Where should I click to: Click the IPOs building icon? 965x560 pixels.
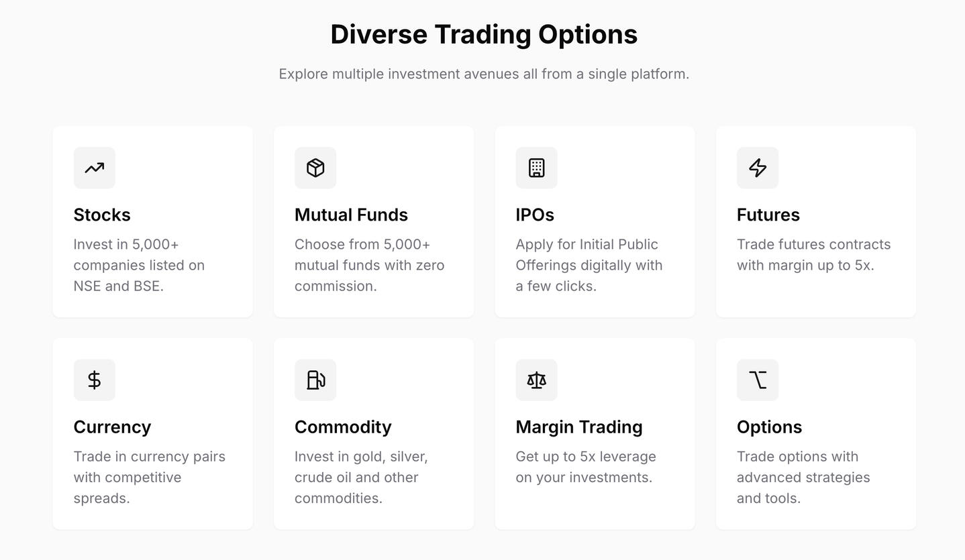tap(536, 168)
